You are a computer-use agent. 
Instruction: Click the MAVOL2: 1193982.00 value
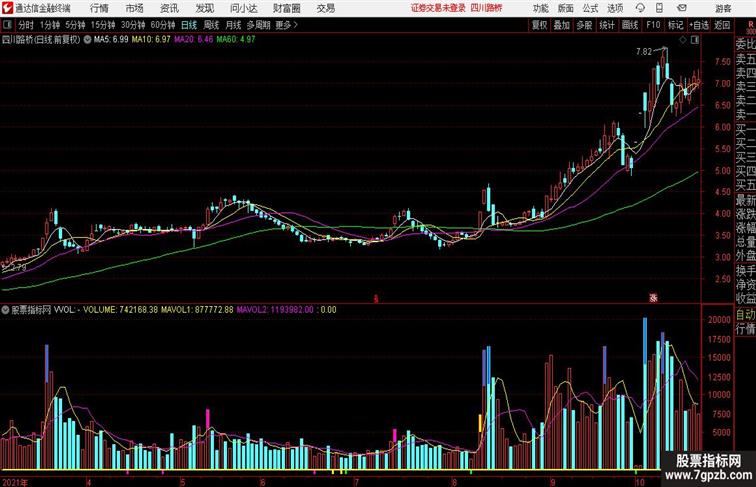[275, 310]
